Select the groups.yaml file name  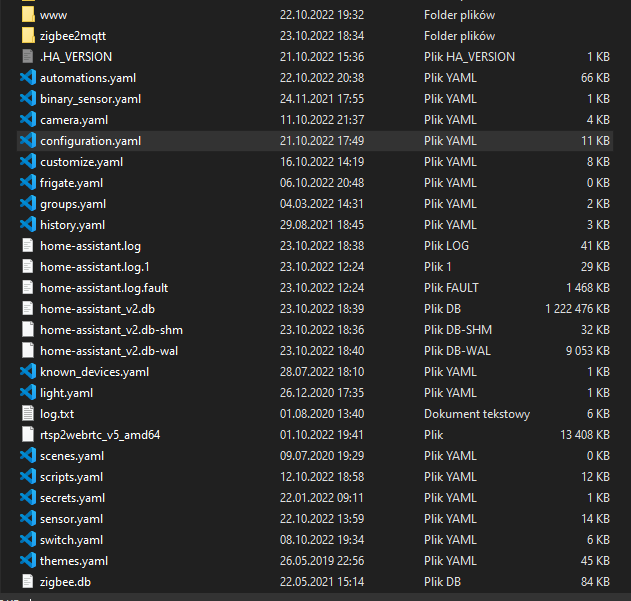point(73,204)
